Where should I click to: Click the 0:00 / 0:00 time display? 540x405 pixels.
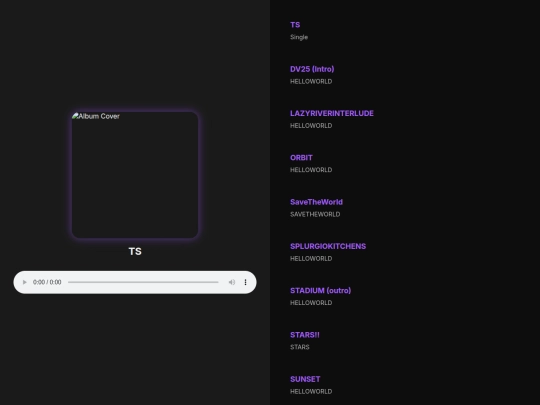coord(47,282)
